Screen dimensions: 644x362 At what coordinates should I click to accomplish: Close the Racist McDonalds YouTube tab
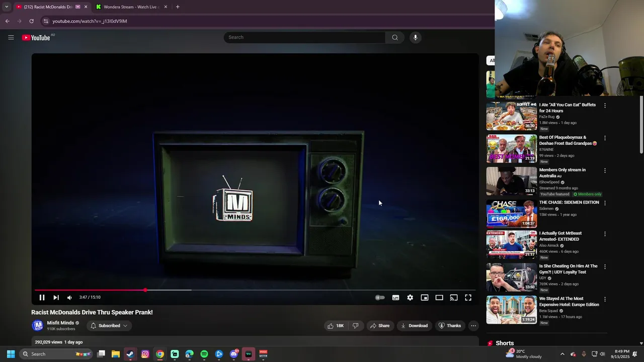pos(86,7)
